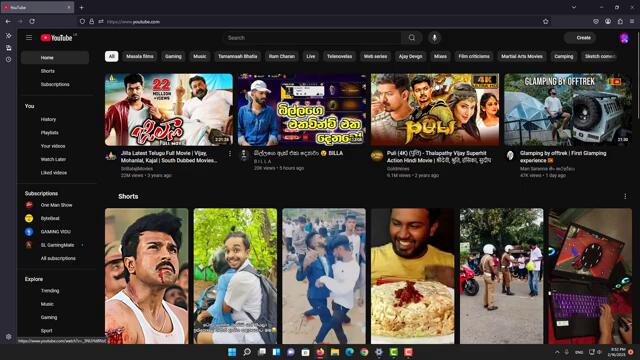The width and height of the screenshot is (640, 360).
Task: Click the YouTube search field
Action: click(312, 38)
